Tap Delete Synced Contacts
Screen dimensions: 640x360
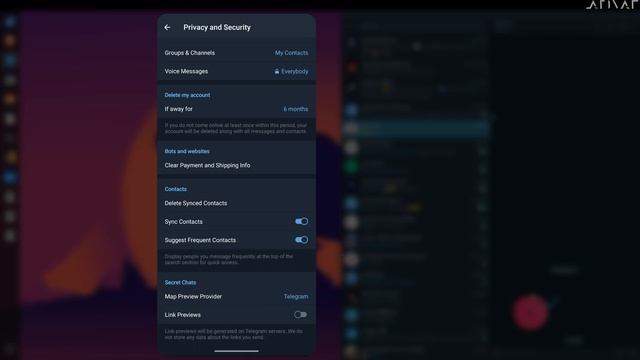point(236,203)
